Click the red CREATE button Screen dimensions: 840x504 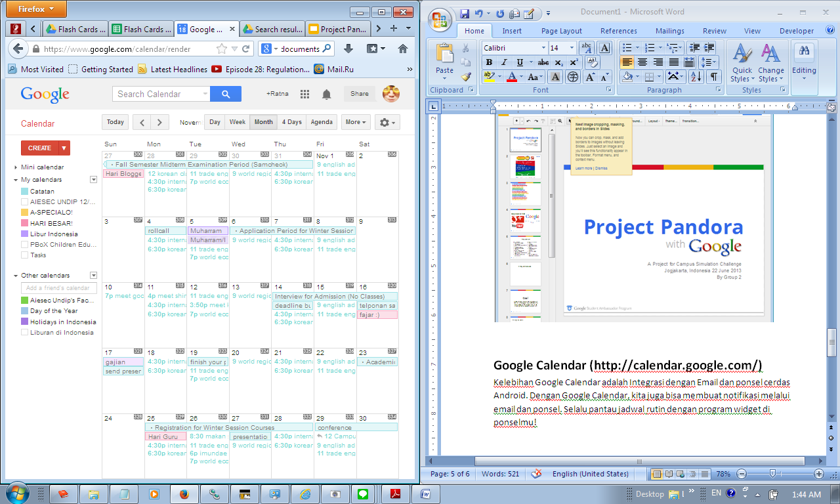pyautogui.click(x=39, y=148)
